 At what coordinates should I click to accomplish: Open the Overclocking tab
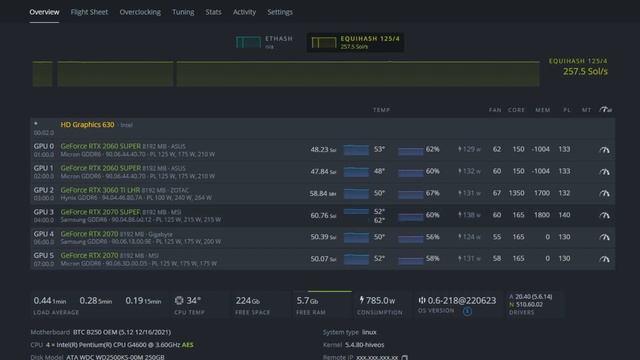pos(140,12)
